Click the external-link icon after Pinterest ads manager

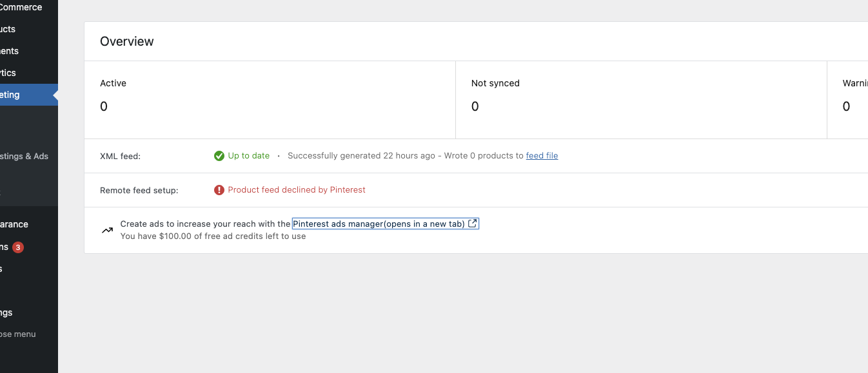click(473, 223)
